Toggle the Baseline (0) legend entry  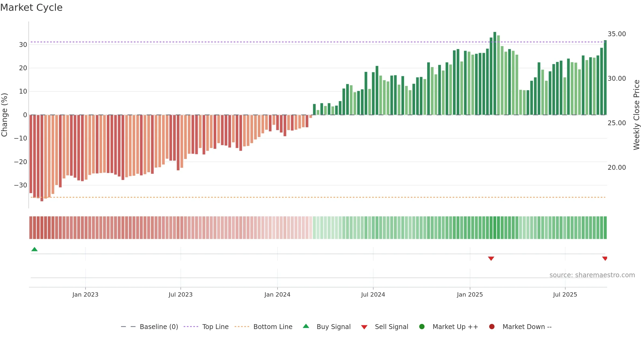pyautogui.click(x=149, y=327)
